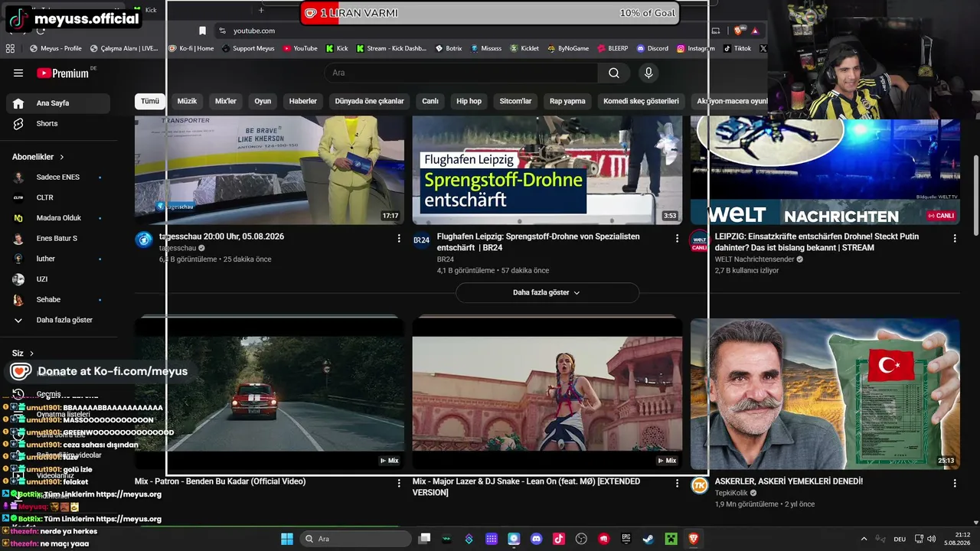
Task: Click the search magnifier button
Action: (x=614, y=73)
